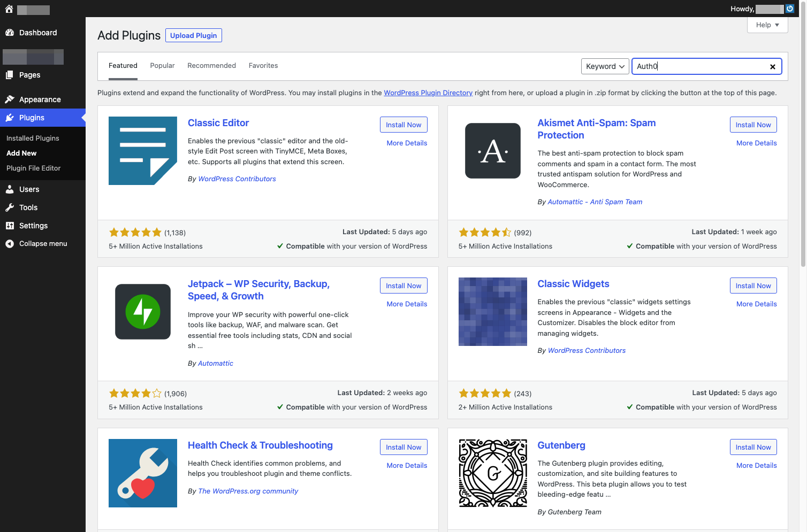The image size is (807, 532).
Task: Install the Gutenberg plugin now
Action: click(753, 447)
